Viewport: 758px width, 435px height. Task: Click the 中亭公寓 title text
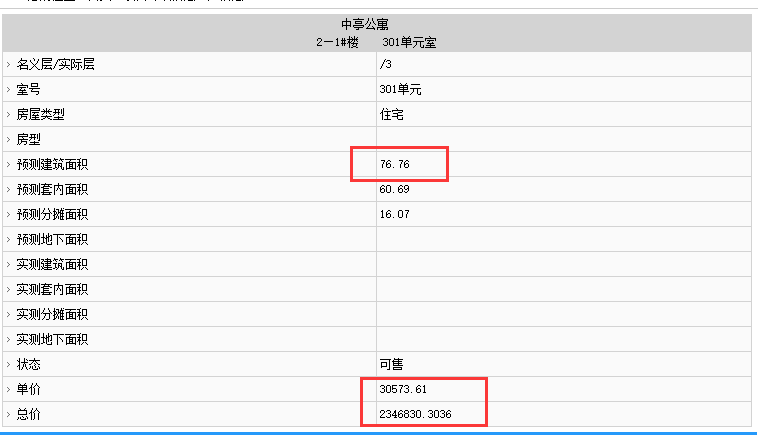[365, 24]
